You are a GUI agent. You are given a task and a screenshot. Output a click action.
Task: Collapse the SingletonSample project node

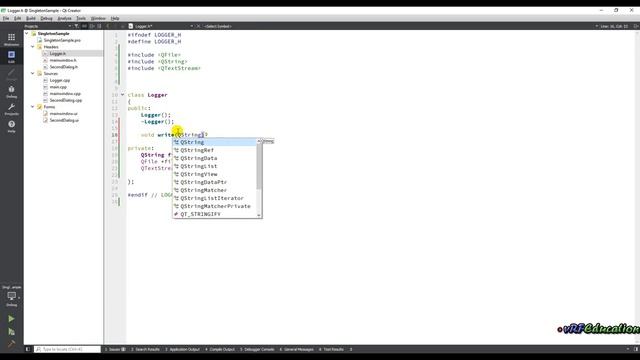27,33
